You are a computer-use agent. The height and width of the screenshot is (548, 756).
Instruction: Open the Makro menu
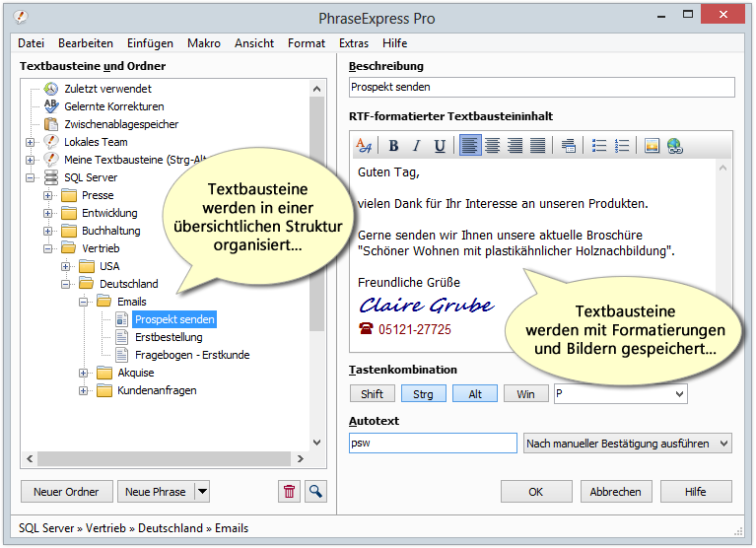click(x=204, y=43)
